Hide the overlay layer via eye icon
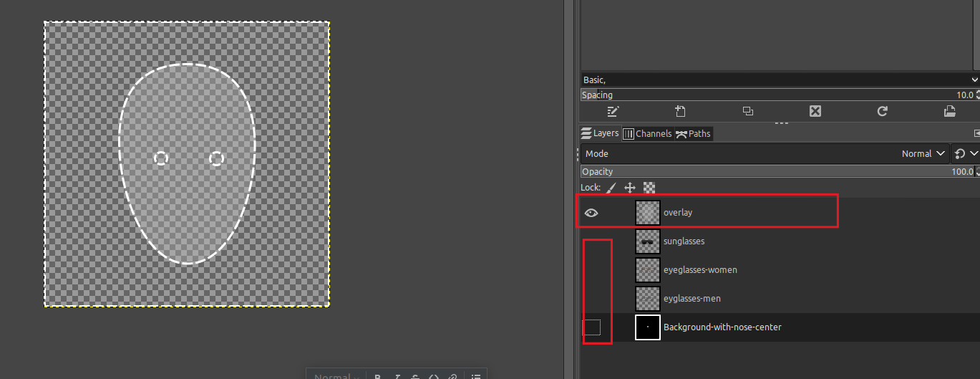 click(591, 213)
